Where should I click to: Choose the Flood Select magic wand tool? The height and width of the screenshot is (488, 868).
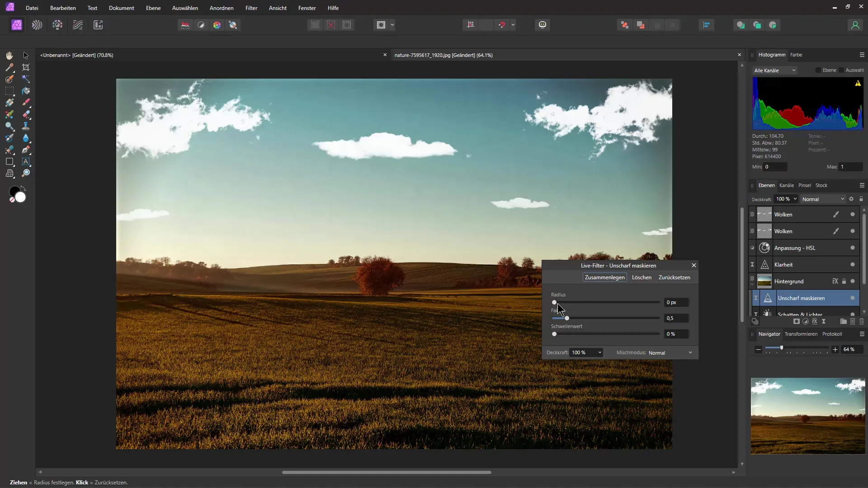click(26, 79)
